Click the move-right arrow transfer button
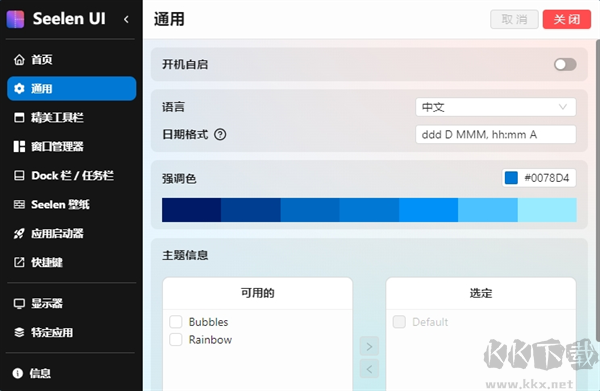The height and width of the screenshot is (391, 600). coord(369,346)
